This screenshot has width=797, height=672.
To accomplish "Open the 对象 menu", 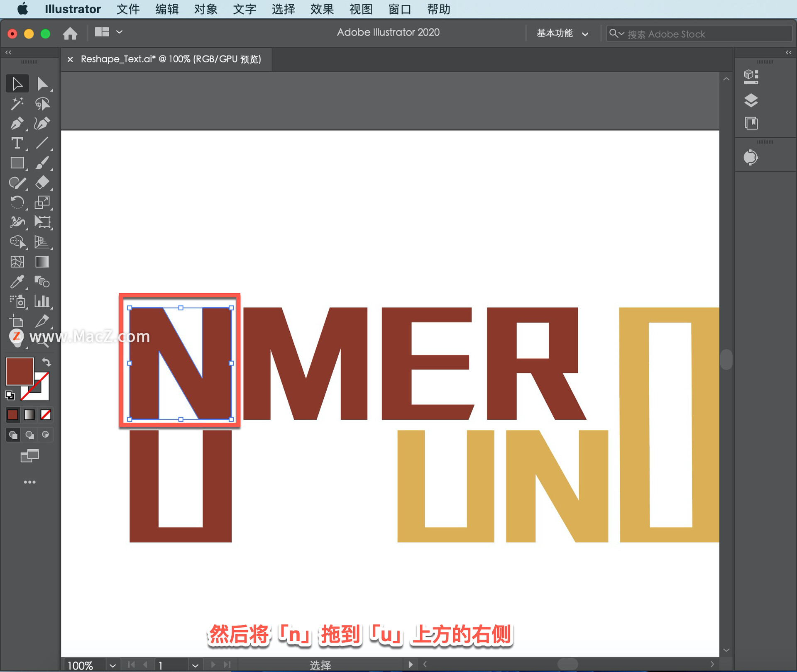I will [205, 9].
